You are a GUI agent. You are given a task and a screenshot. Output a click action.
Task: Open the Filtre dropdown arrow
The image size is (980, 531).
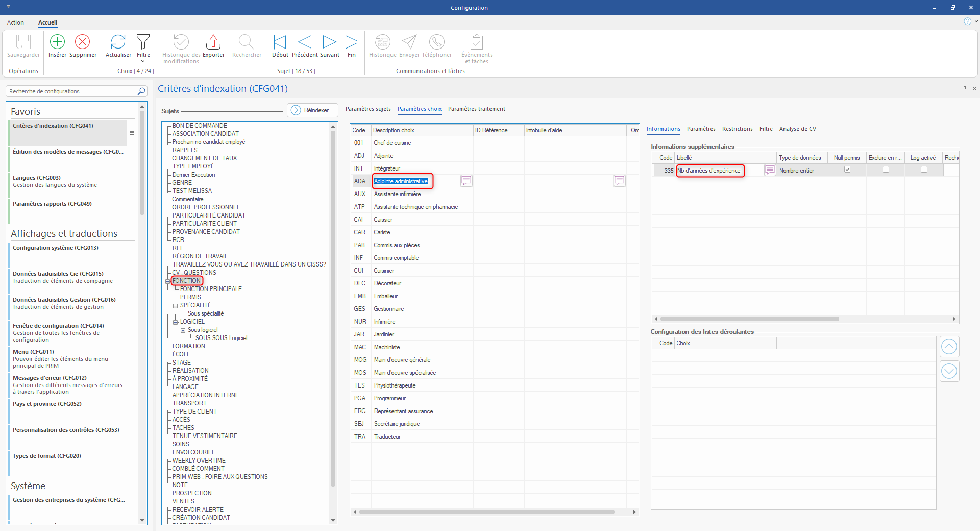coord(143,61)
